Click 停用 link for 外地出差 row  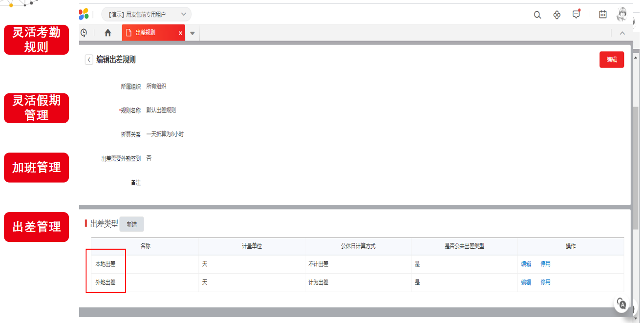(x=545, y=282)
